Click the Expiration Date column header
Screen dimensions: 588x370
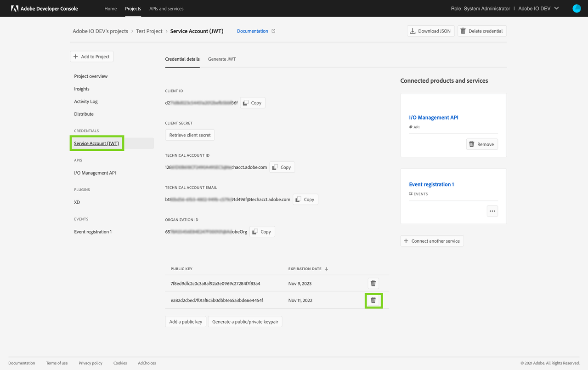pos(305,269)
